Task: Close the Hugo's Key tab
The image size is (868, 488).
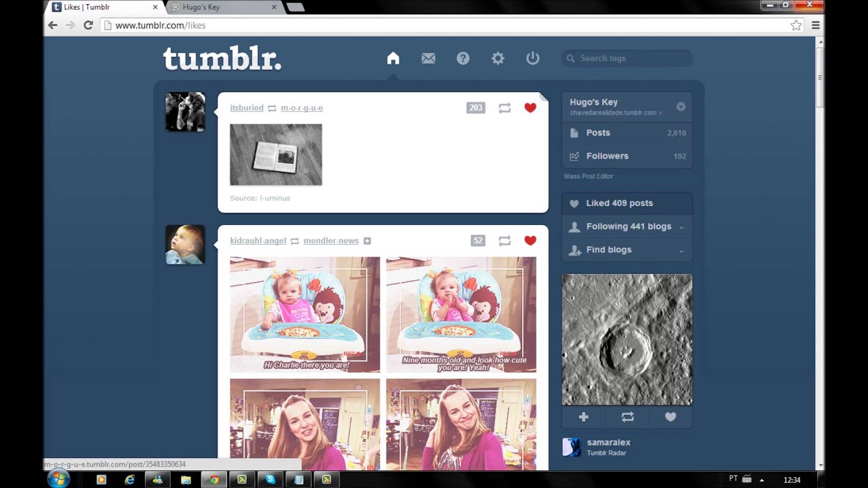Action: click(x=274, y=7)
